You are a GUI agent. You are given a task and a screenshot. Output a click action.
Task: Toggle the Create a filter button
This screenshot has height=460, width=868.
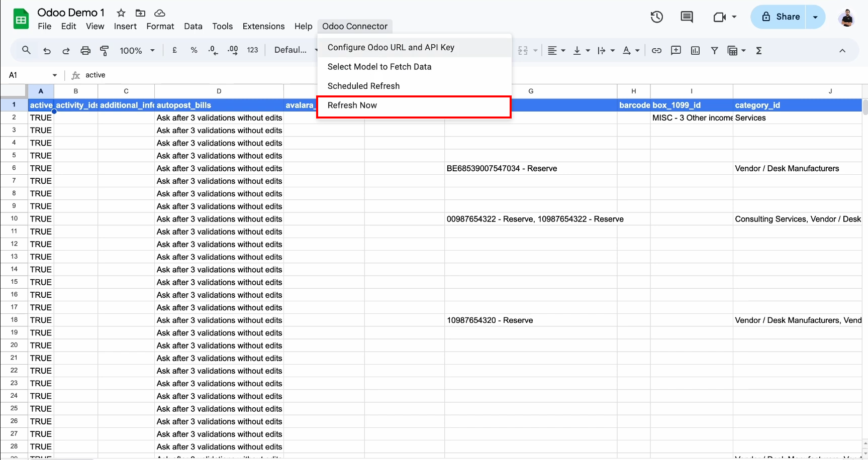click(714, 51)
